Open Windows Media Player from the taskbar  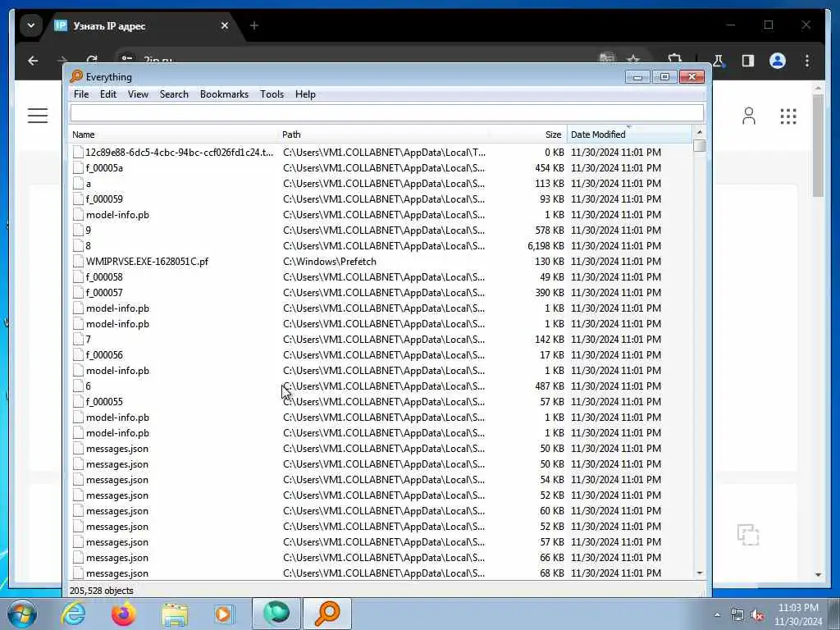(x=224, y=614)
